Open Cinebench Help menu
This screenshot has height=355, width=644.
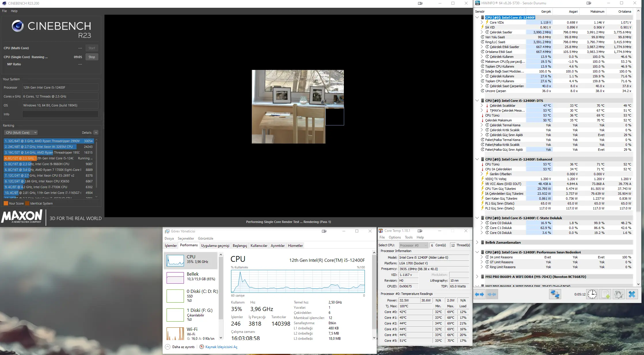point(14,11)
